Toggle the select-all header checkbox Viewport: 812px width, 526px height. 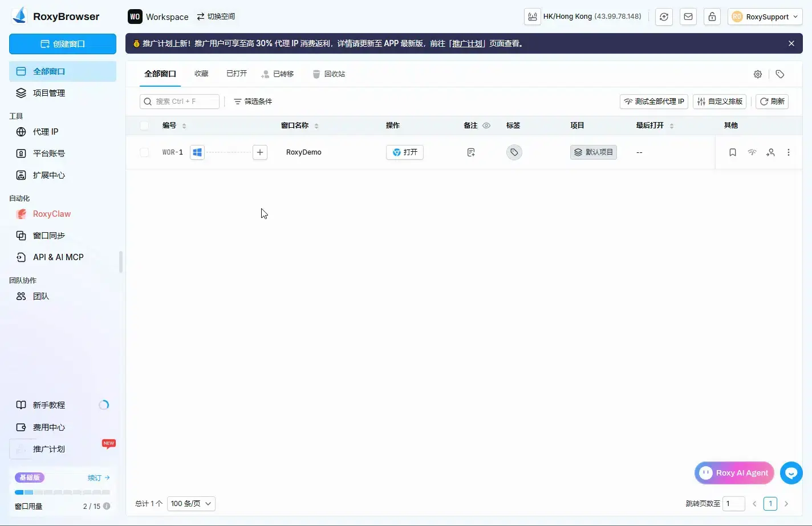pos(144,126)
